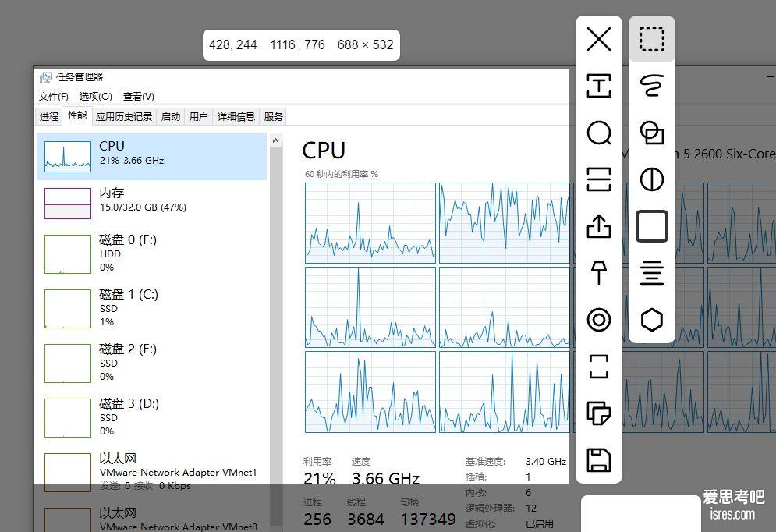Click the 内核 value 6
This screenshot has width=776, height=532.
click(x=529, y=493)
